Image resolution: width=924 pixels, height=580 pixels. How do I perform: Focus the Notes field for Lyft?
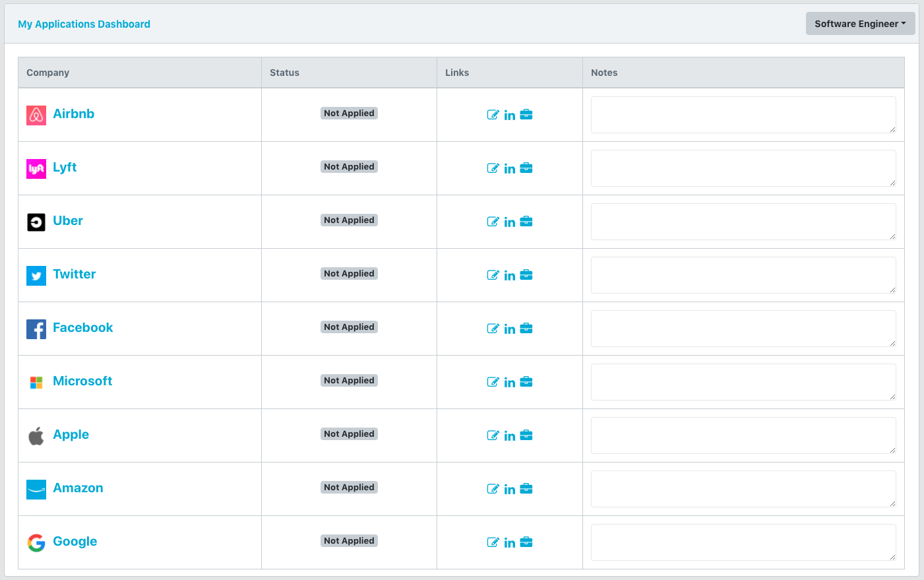(743, 168)
